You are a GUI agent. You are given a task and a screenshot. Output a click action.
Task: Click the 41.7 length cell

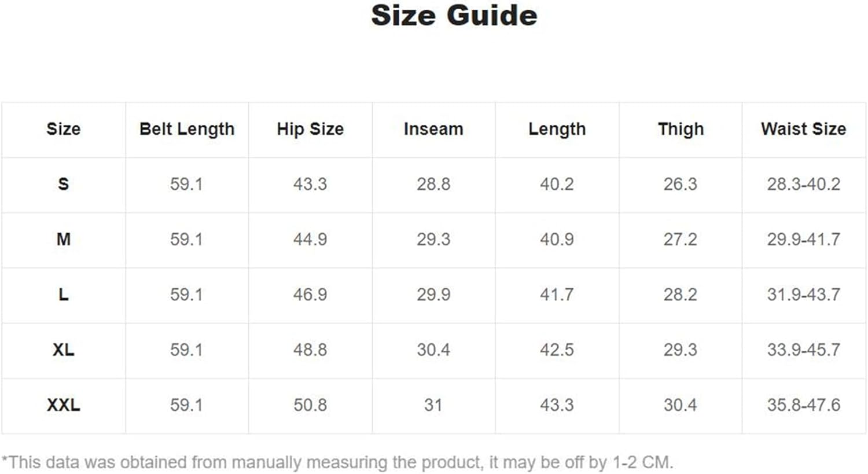[x=557, y=295]
